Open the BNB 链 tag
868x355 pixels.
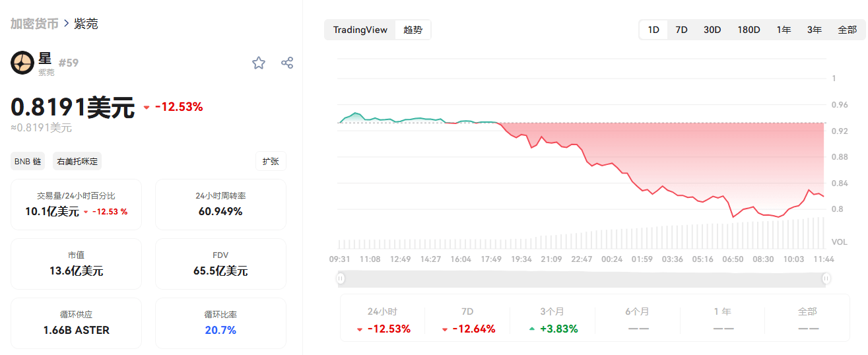pyautogui.click(x=28, y=161)
